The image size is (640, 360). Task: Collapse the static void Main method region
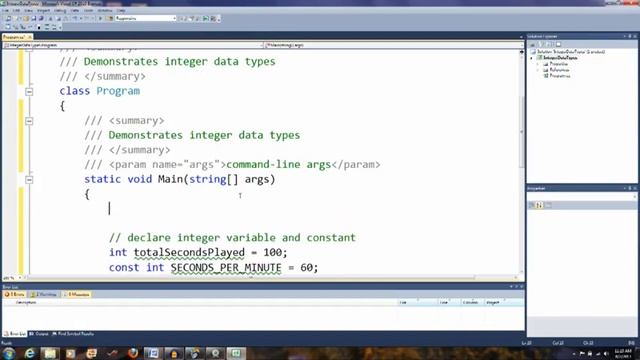[x=29, y=180]
